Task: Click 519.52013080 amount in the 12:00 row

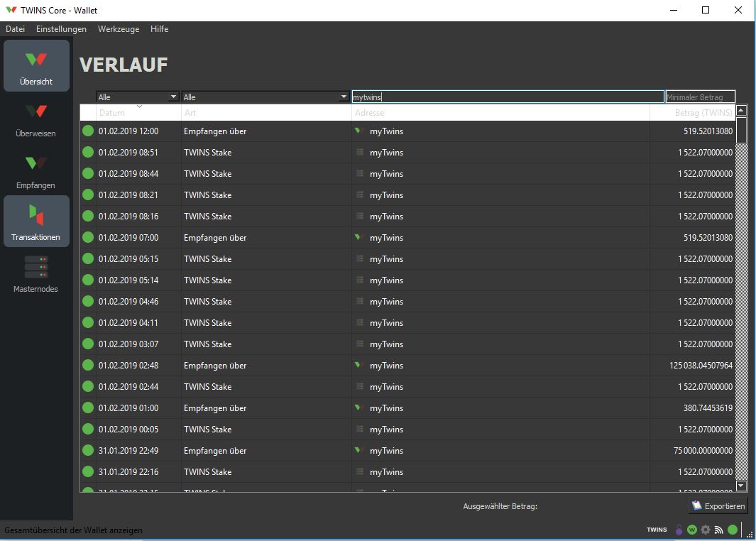Action: pyautogui.click(x=708, y=131)
